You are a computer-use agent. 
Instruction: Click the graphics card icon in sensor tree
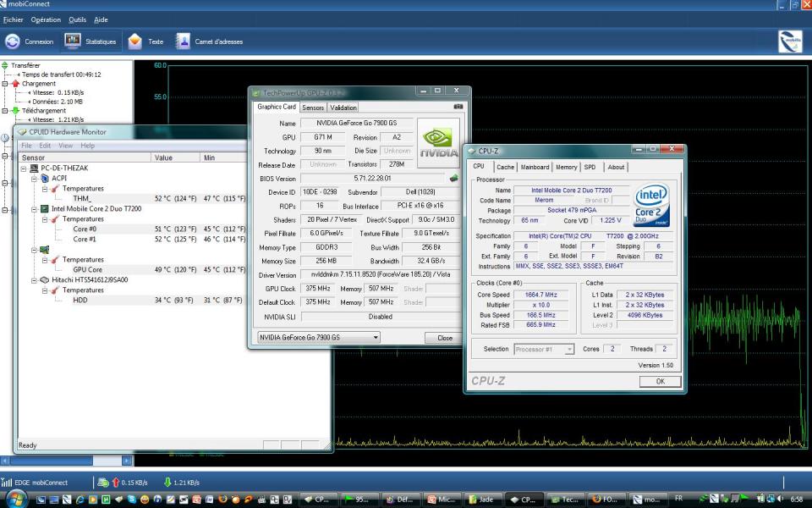point(45,250)
